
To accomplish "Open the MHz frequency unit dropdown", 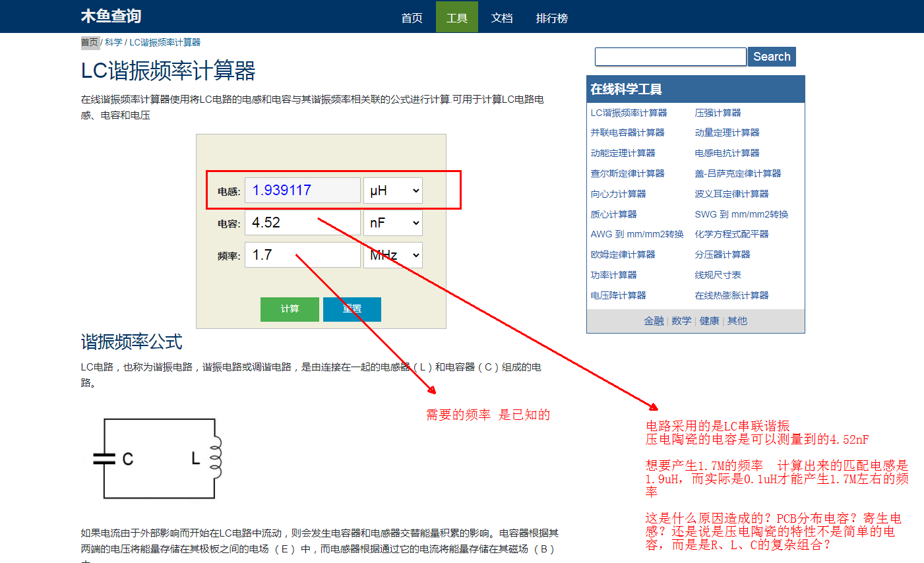I will click(393, 255).
